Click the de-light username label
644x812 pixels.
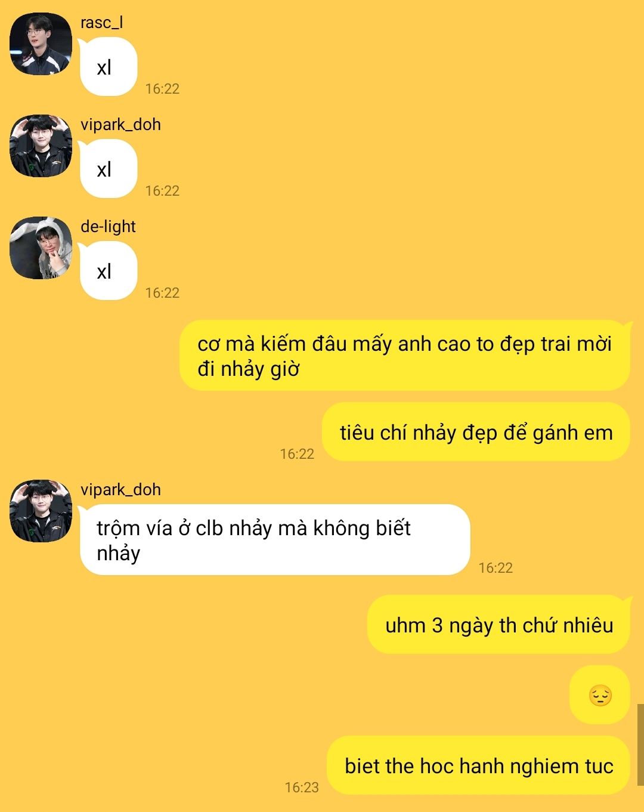[x=108, y=227]
